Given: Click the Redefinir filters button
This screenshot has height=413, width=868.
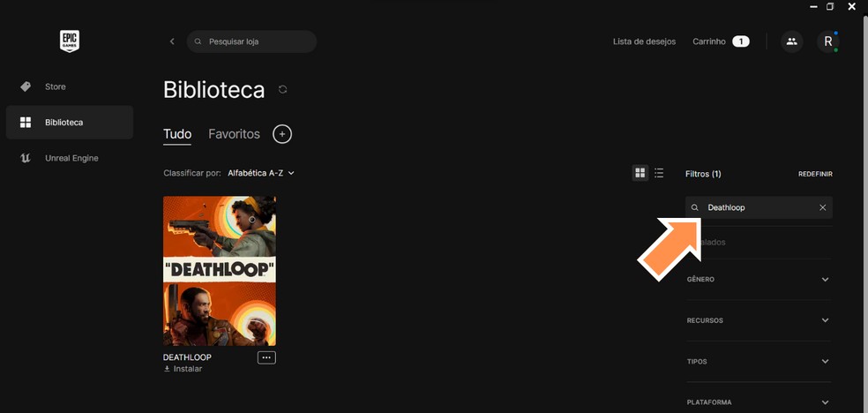Looking at the screenshot, I should [815, 174].
